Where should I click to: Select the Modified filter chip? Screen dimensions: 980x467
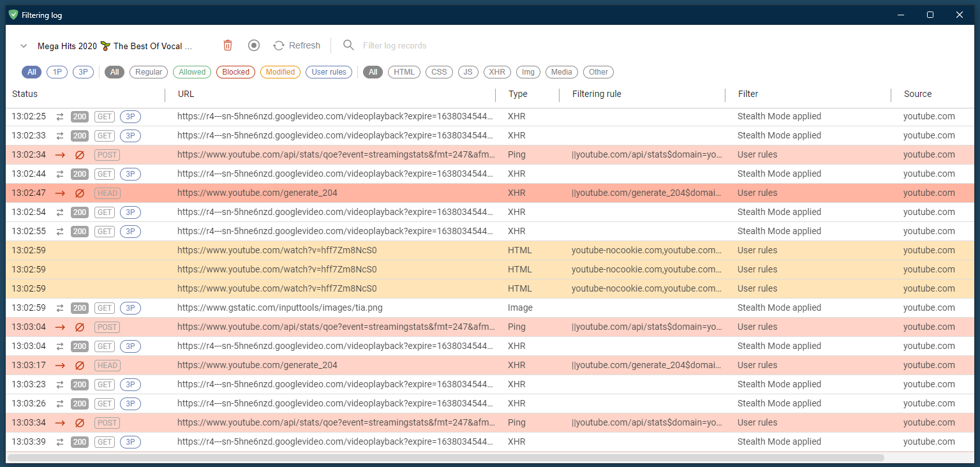280,72
